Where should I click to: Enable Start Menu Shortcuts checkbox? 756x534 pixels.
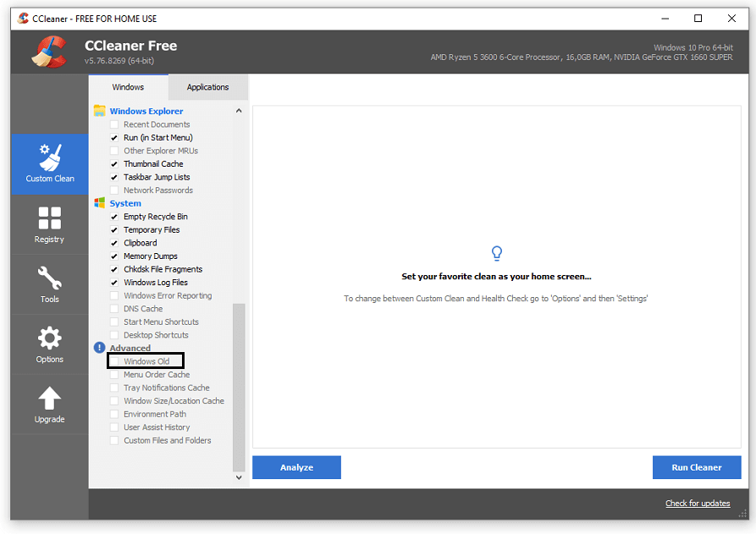(114, 322)
